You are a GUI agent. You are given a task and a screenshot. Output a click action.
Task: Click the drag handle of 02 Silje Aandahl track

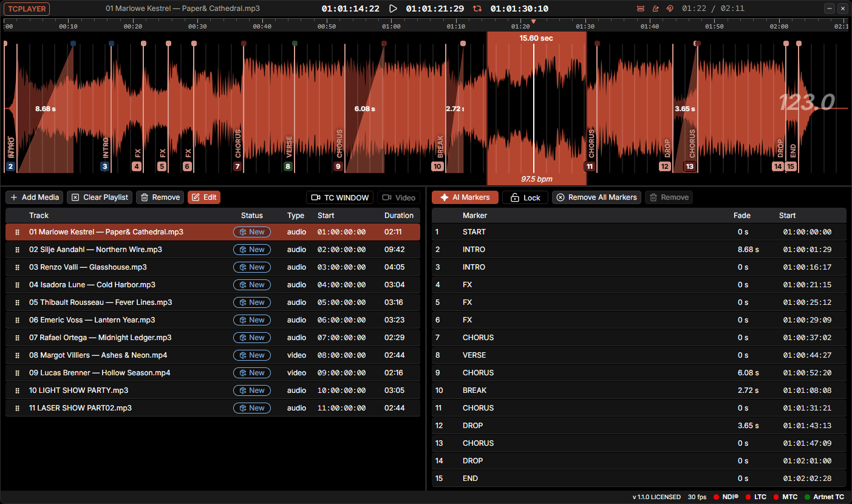point(17,250)
